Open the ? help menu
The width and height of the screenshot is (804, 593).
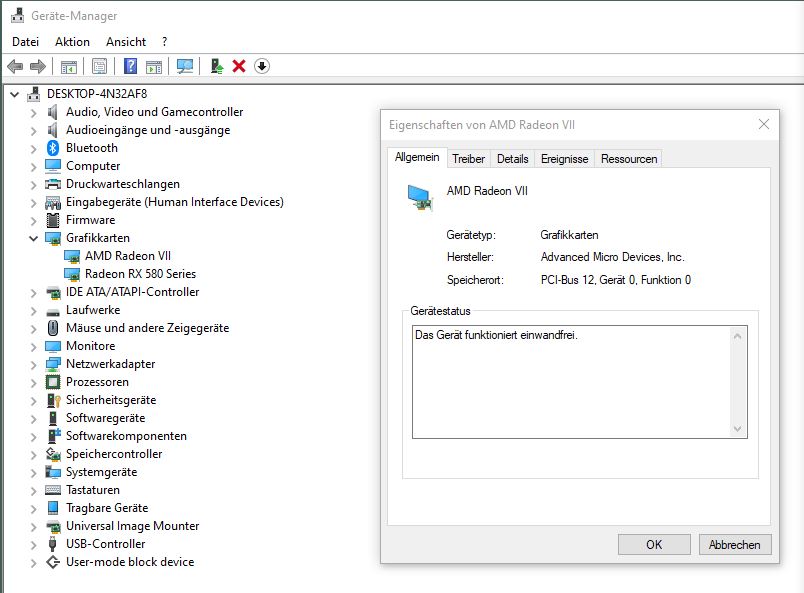[x=165, y=42]
